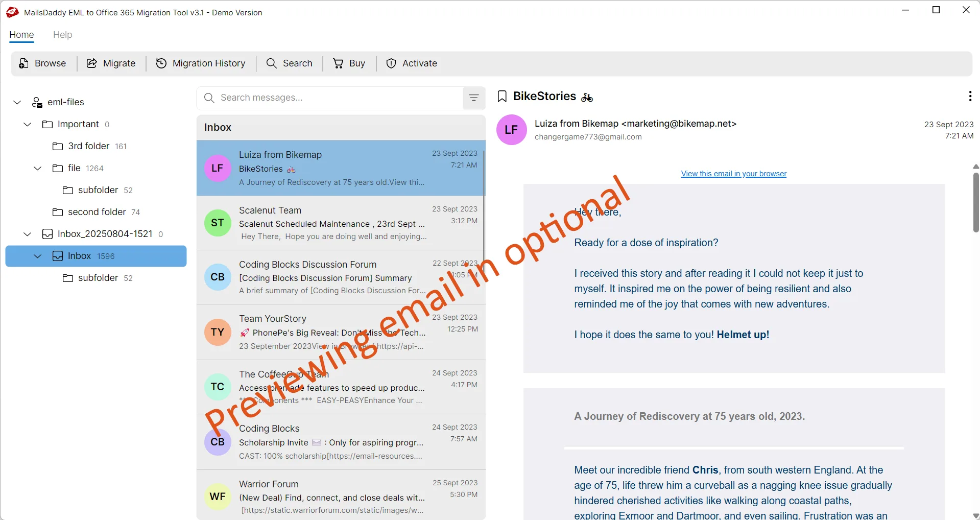Click the email preview scrollbar thumb
The width and height of the screenshot is (980, 520).
[x=975, y=202]
